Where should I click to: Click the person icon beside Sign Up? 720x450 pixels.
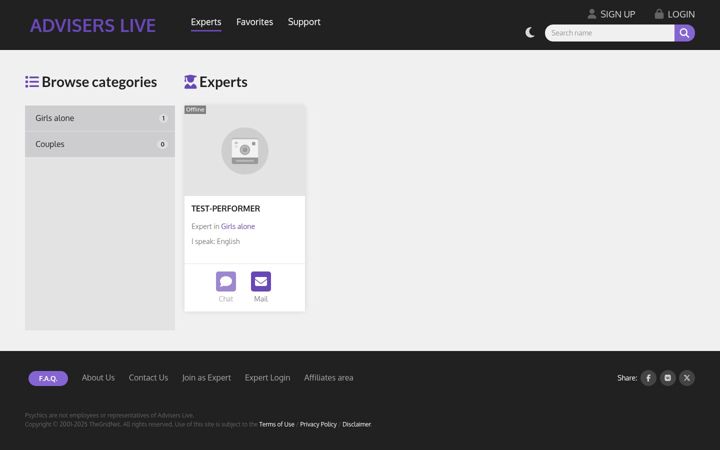click(592, 14)
